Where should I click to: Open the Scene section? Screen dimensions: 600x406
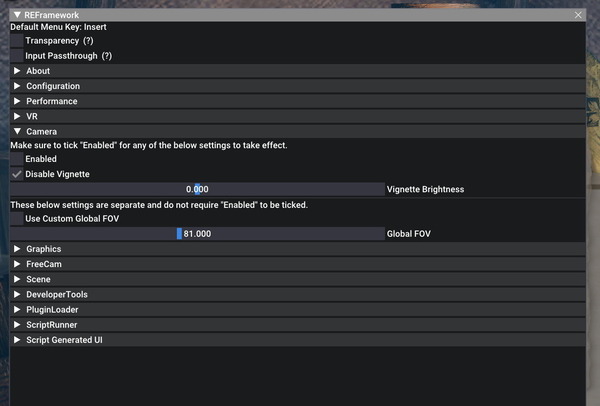tap(298, 279)
